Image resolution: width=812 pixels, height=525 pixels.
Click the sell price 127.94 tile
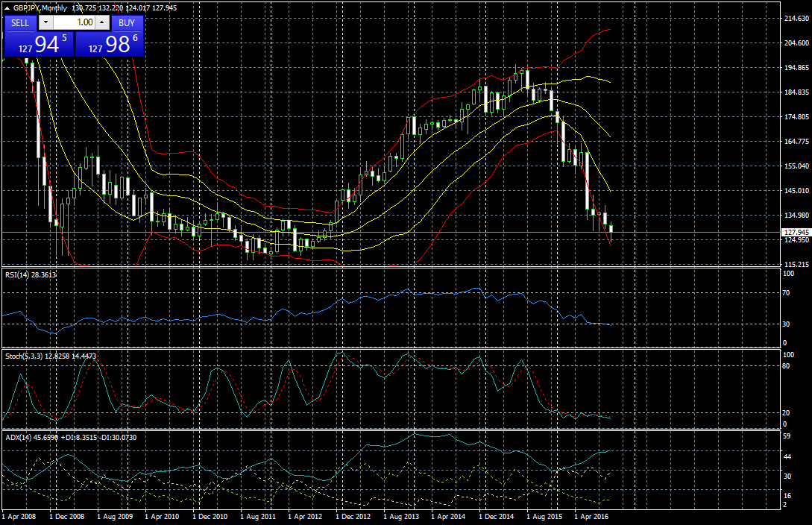39,44
